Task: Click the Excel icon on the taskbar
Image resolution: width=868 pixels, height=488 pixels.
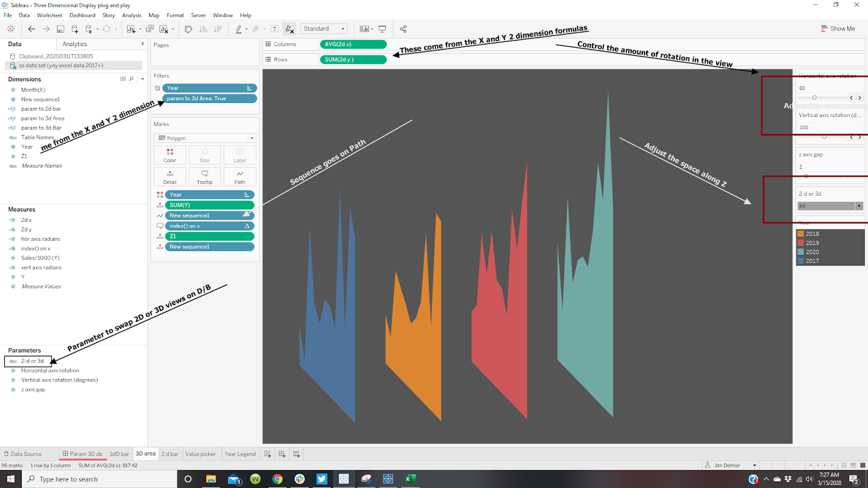Action: (410, 479)
